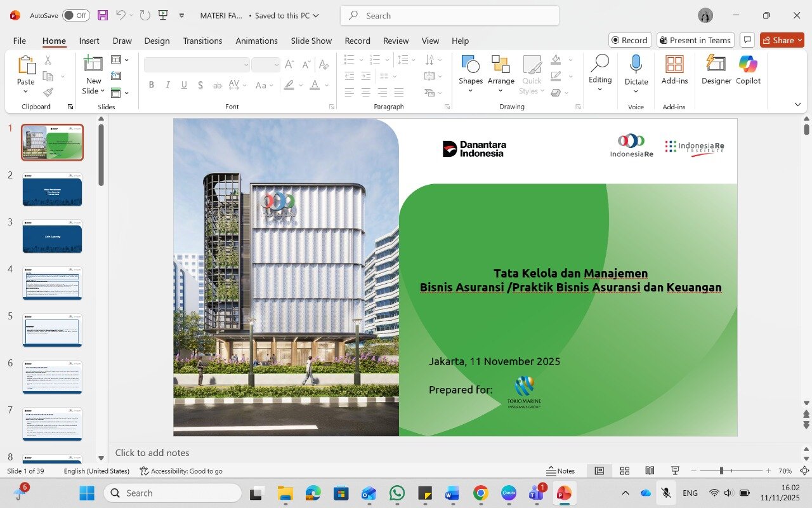The image size is (812, 508).
Task: Start Slide Show from status bar
Action: tap(675, 471)
